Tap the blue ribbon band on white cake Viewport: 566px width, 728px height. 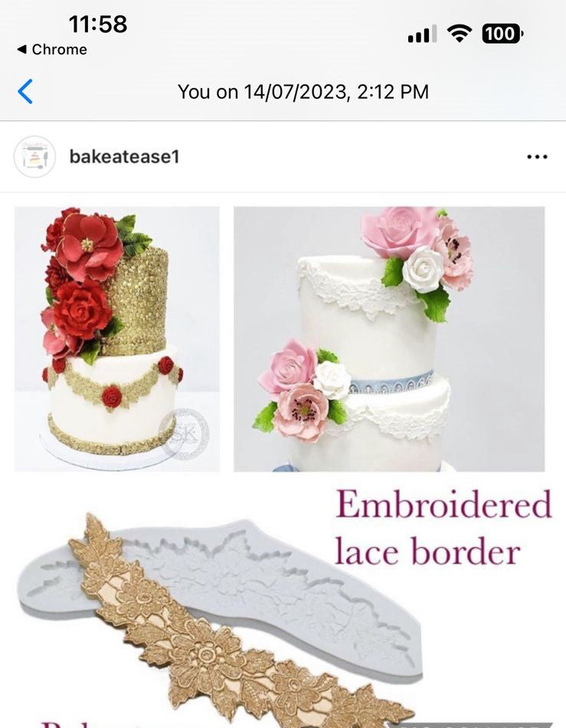pos(391,383)
